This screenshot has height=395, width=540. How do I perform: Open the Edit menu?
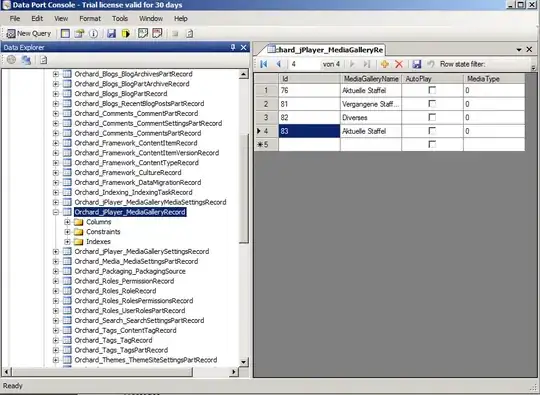37,19
